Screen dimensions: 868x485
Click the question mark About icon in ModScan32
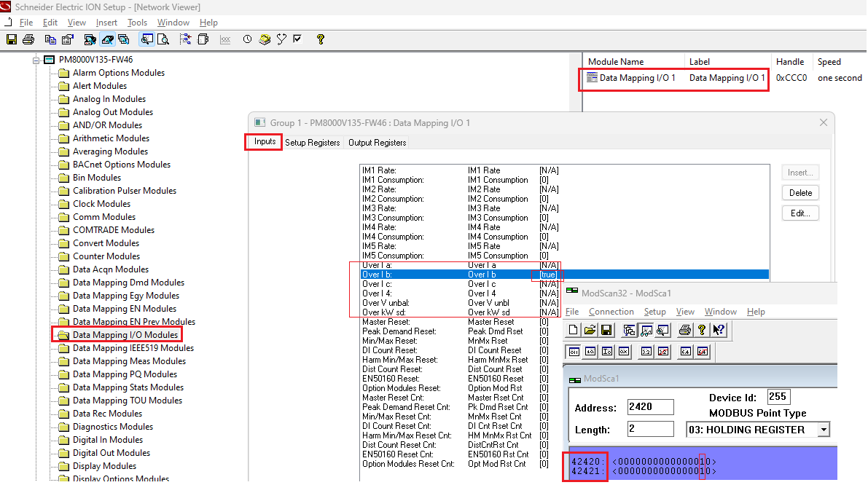pos(701,330)
